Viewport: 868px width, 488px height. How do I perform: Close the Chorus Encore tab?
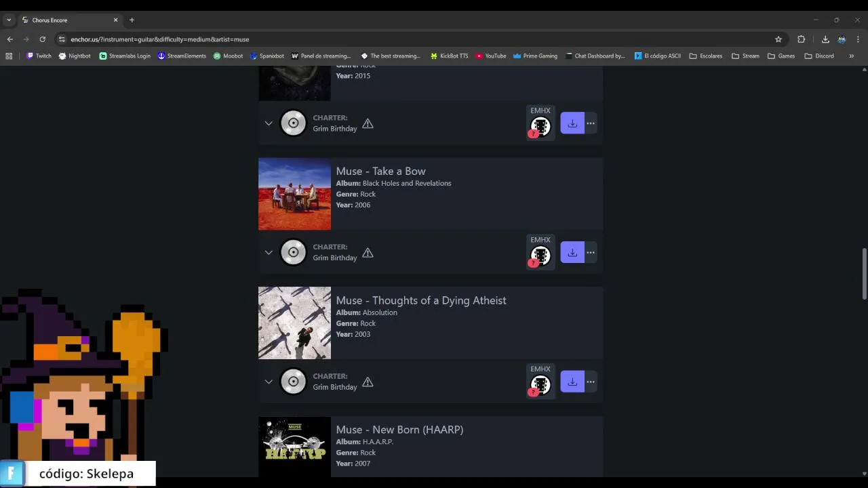tap(115, 20)
